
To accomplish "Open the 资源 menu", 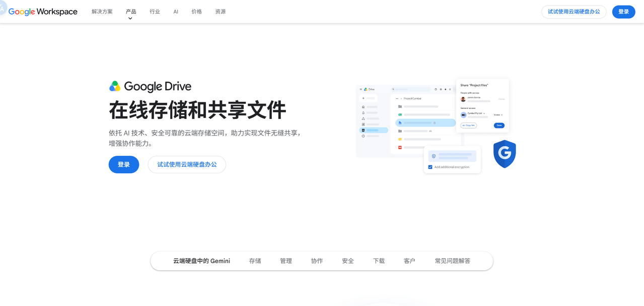I will pyautogui.click(x=221, y=12).
